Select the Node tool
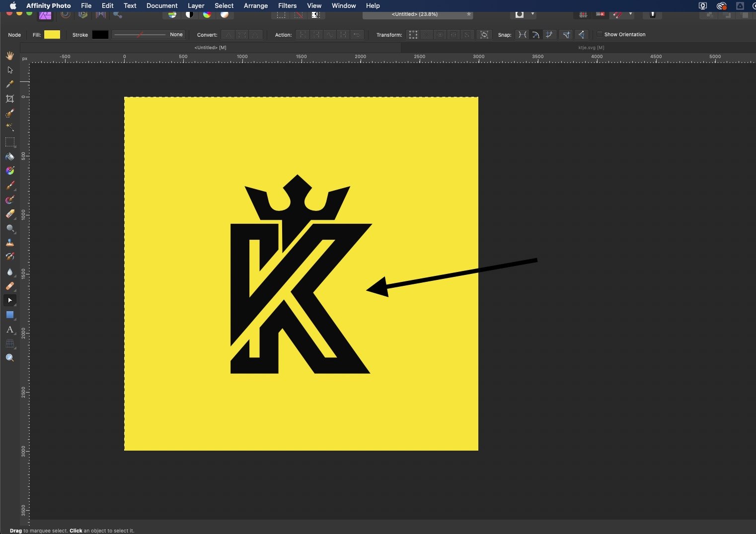This screenshot has width=756, height=534. click(x=10, y=300)
